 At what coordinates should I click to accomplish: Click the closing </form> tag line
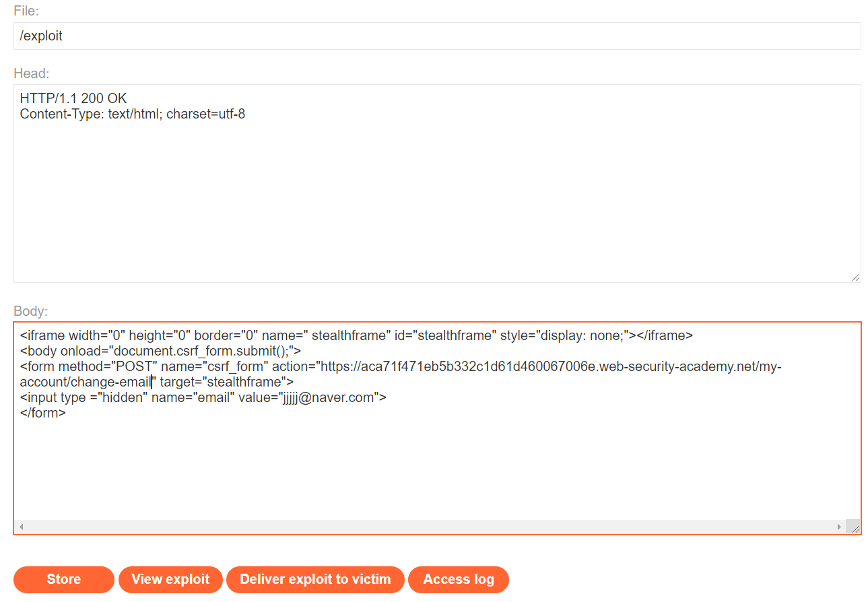point(43,413)
